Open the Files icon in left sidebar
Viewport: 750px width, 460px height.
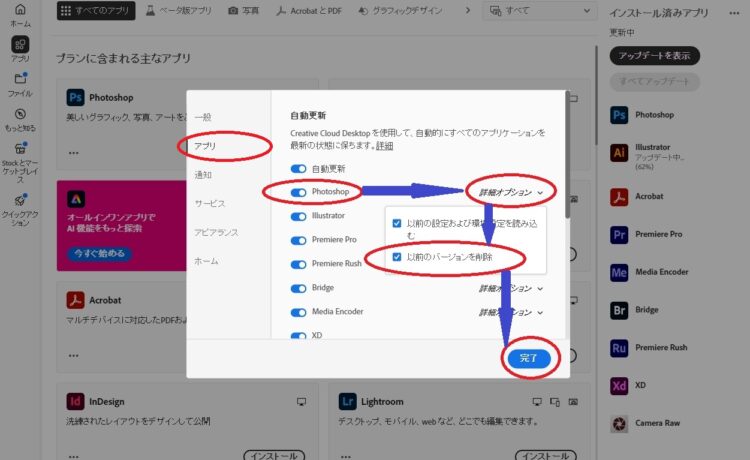point(20,79)
